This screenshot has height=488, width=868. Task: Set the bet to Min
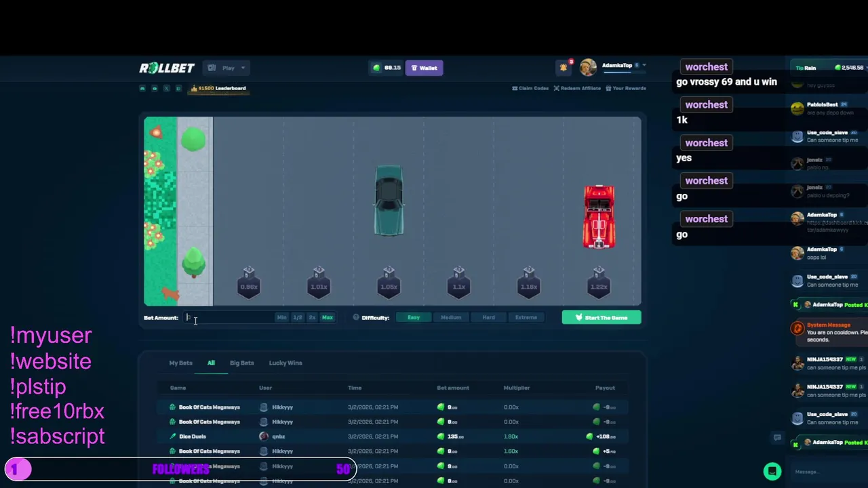pyautogui.click(x=281, y=317)
